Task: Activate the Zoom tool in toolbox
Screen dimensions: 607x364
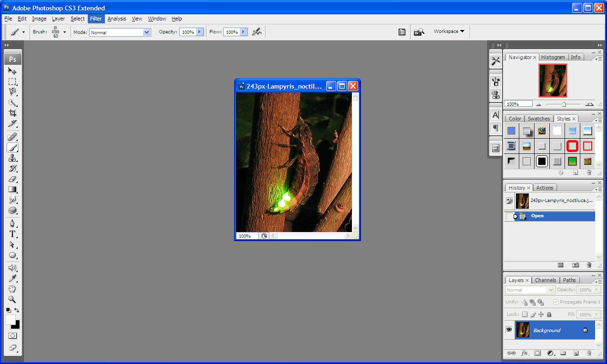Action: [13, 299]
